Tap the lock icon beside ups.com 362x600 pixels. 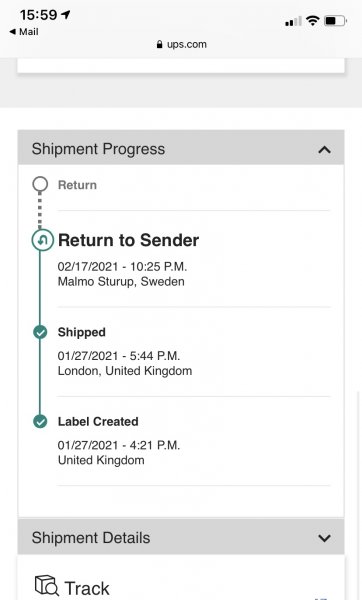tap(160, 44)
